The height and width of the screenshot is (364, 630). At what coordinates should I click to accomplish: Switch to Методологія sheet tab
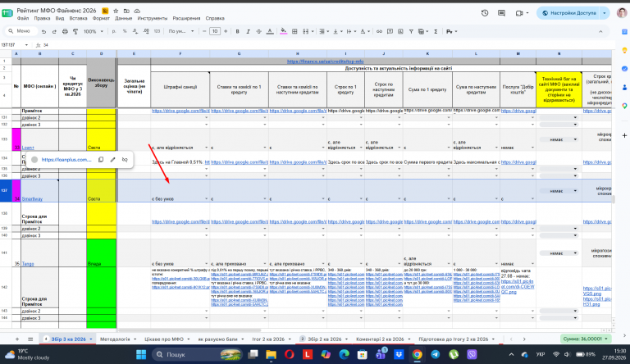click(115, 339)
